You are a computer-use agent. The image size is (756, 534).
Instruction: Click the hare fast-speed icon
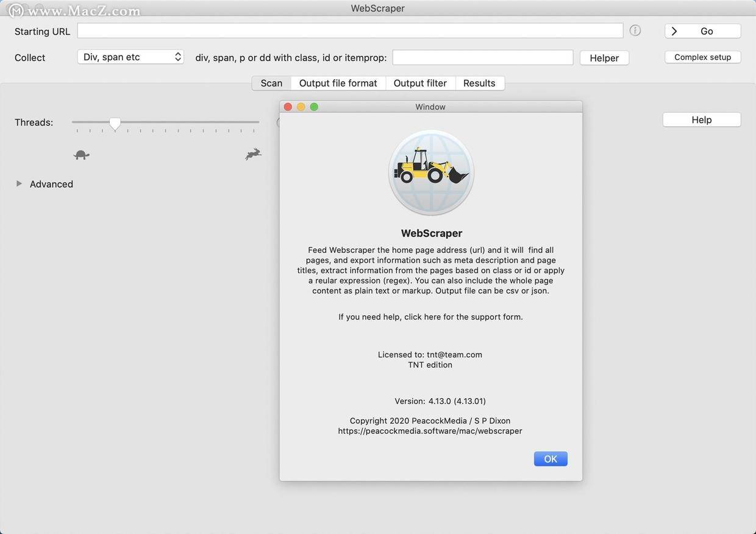click(x=254, y=154)
